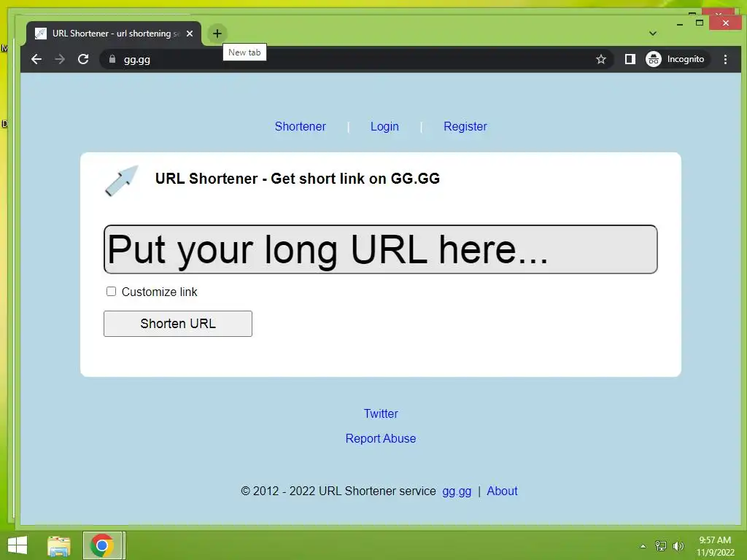This screenshot has height=560, width=747.
Task: Open the side panel icon
Action: (x=630, y=59)
